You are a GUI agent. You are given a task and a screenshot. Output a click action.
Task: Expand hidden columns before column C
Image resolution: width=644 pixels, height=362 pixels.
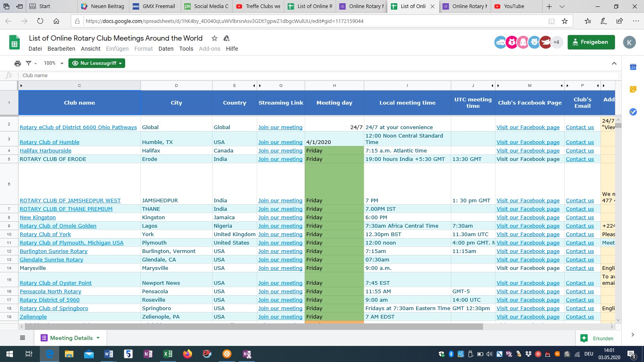click(x=21, y=86)
